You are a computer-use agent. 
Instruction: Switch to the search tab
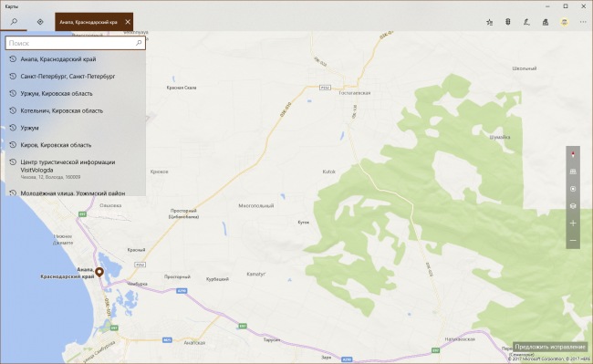(14, 22)
